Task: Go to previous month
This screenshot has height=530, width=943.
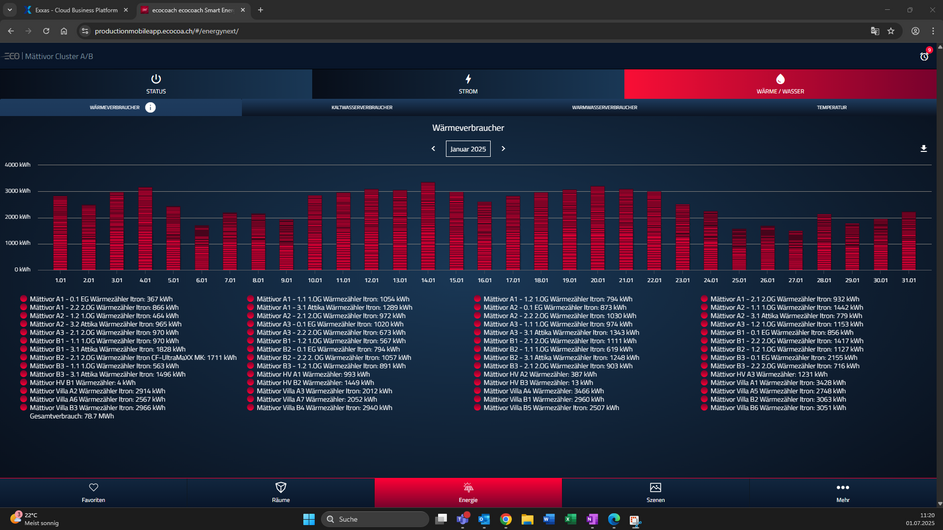Action: pos(433,149)
